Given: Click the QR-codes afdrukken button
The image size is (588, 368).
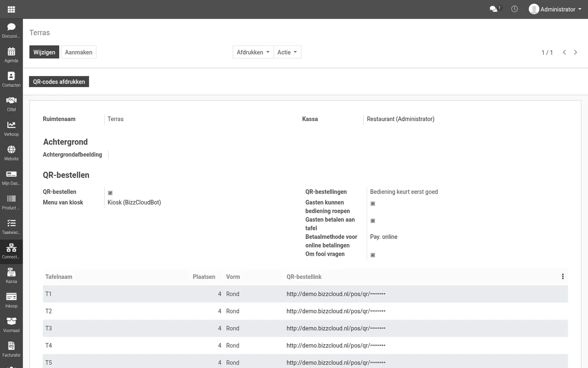Looking at the screenshot, I should click(59, 82).
